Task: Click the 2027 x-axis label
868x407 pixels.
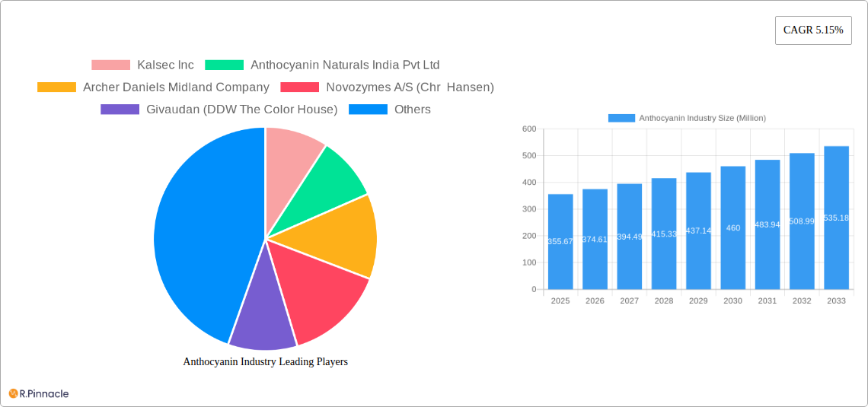Action: (x=630, y=300)
